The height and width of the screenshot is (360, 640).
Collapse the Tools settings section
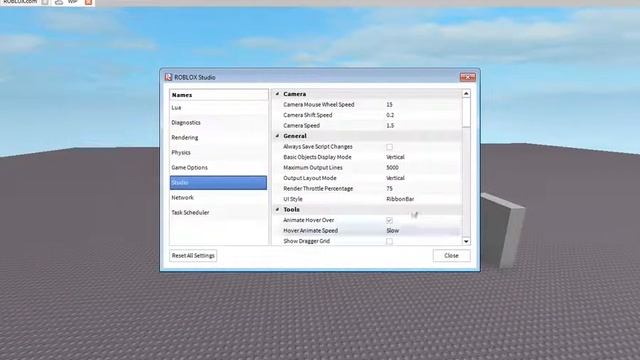coord(278,209)
